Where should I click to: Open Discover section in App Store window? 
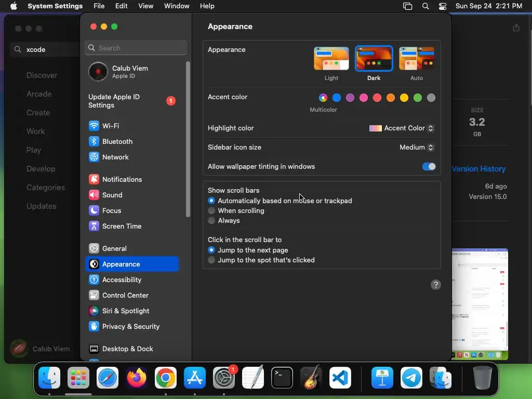(x=42, y=75)
